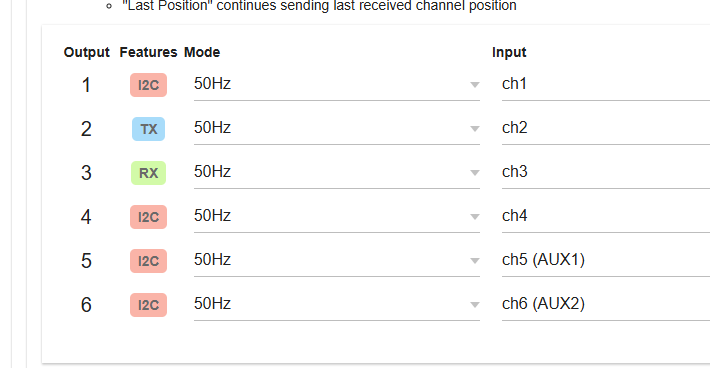Click the TX badge for output 2

tap(149, 129)
